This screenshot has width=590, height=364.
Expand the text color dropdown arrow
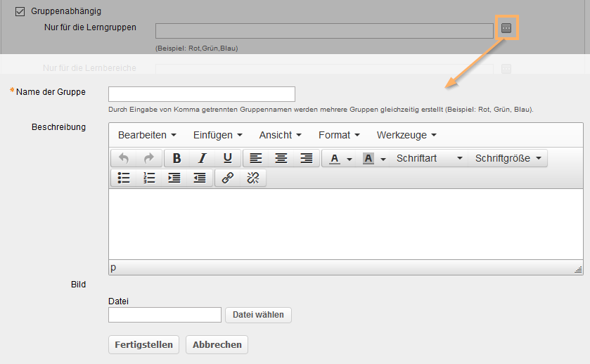pos(349,159)
